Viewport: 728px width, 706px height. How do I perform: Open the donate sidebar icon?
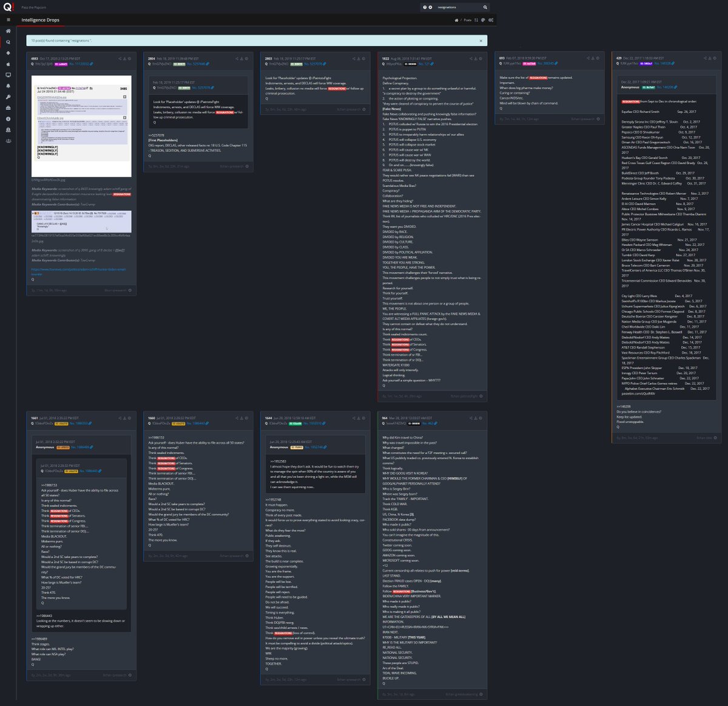coord(8,129)
